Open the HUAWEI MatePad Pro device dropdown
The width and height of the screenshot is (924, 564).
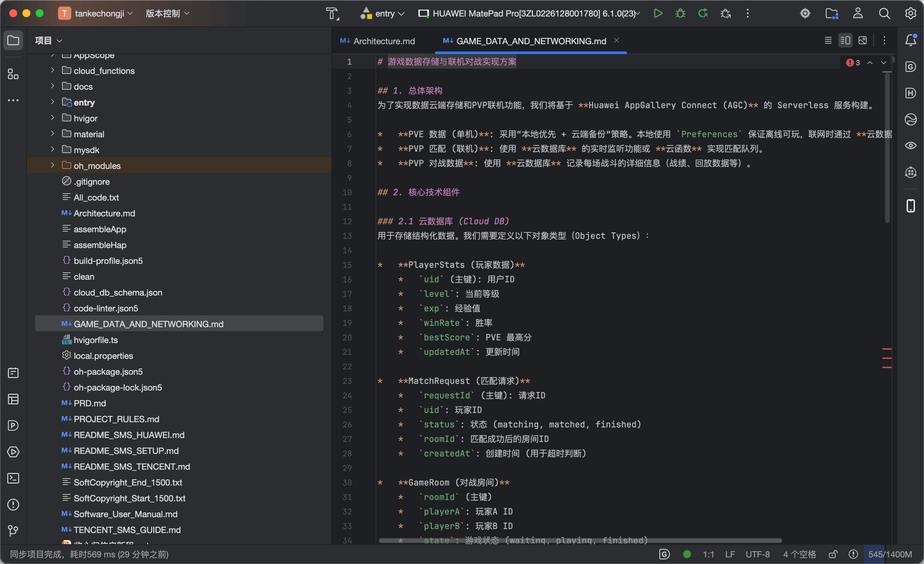[x=529, y=14]
